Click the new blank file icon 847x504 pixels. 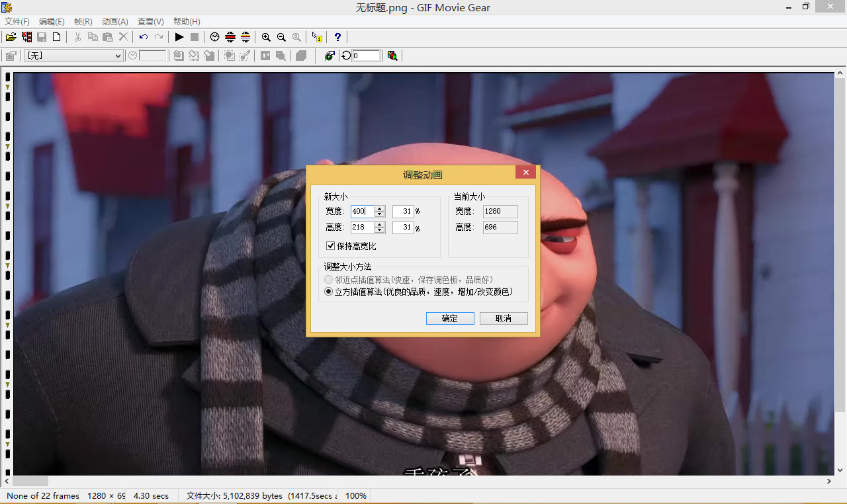[x=57, y=37]
